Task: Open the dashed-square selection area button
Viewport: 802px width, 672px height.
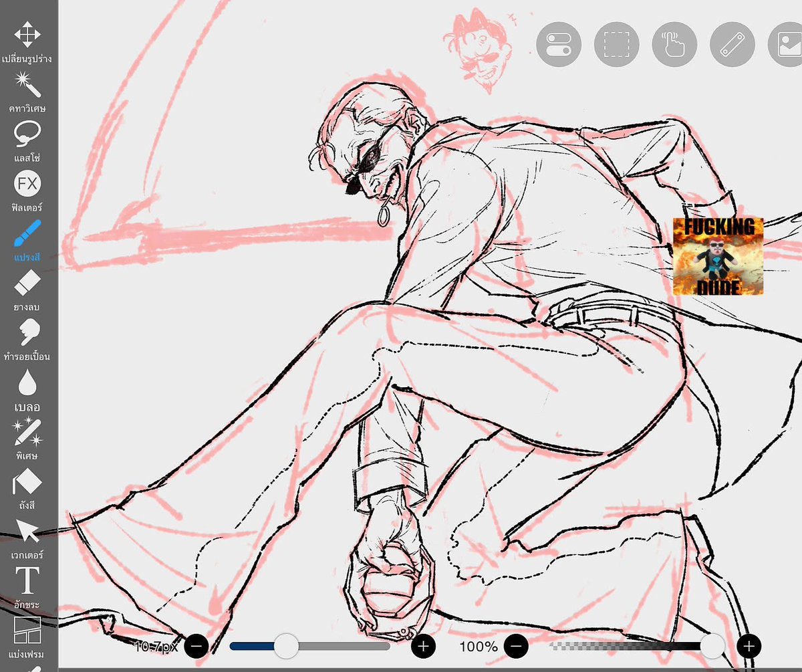Action: tap(616, 43)
